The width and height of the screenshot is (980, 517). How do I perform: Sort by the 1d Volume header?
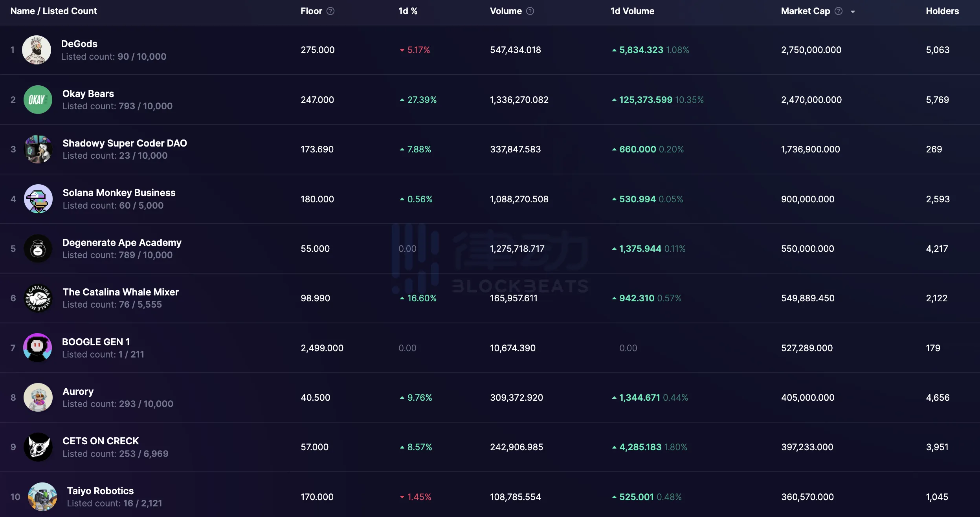tap(632, 11)
